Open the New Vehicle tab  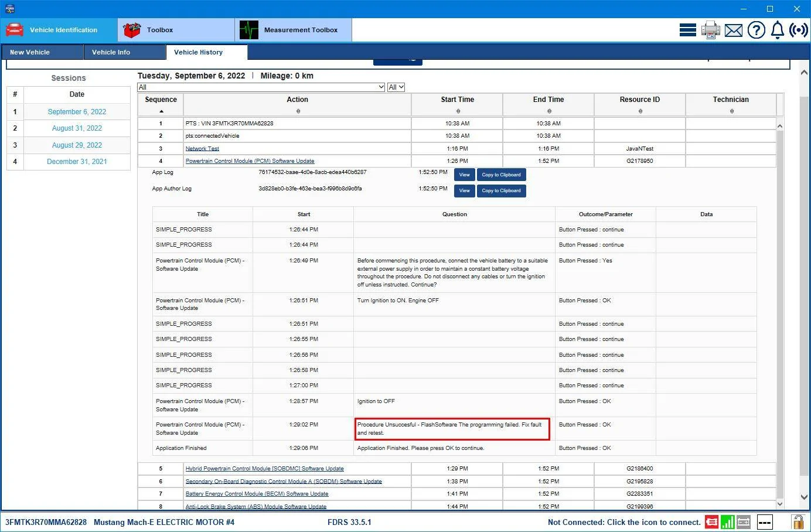click(42, 52)
